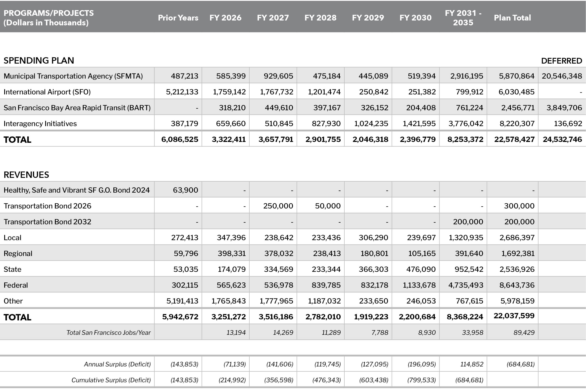This screenshot has height=392, width=586.
Task: Click Other prior years value 5,191,413
Action: (x=182, y=301)
